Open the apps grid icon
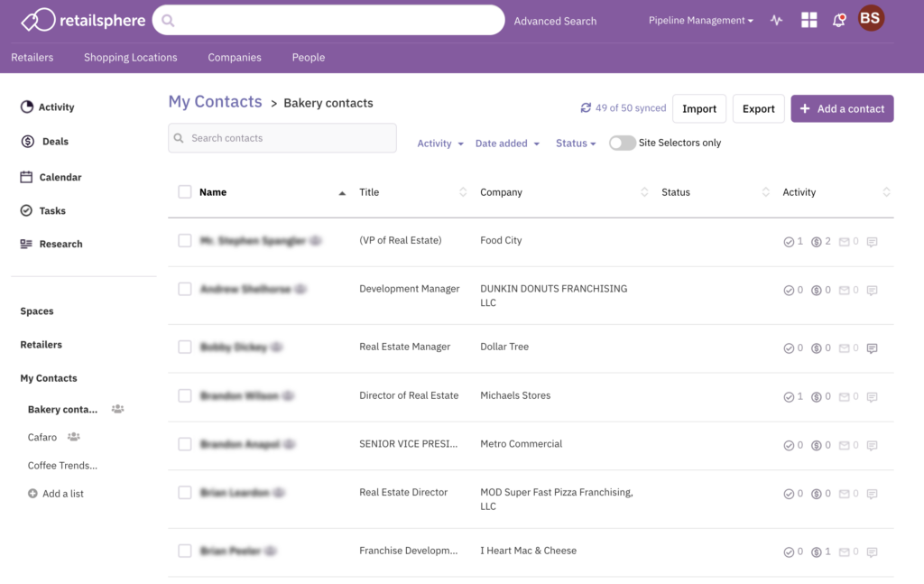This screenshot has height=584, width=924. (809, 20)
